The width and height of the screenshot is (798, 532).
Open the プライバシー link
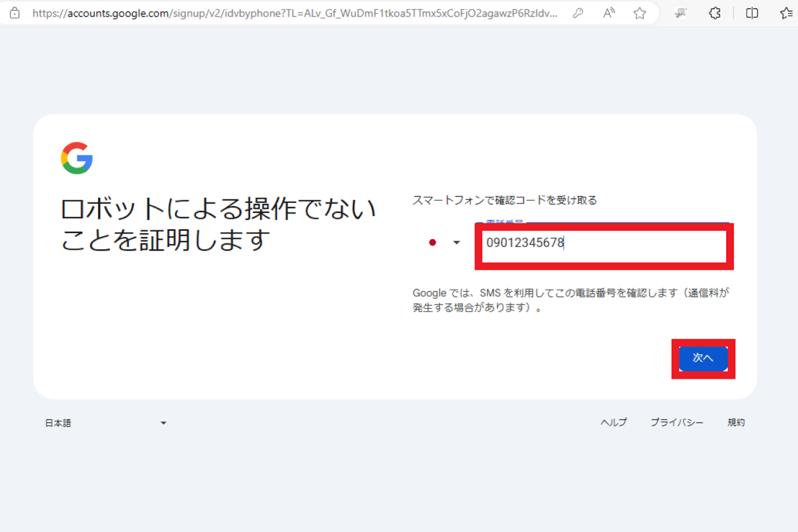point(677,422)
